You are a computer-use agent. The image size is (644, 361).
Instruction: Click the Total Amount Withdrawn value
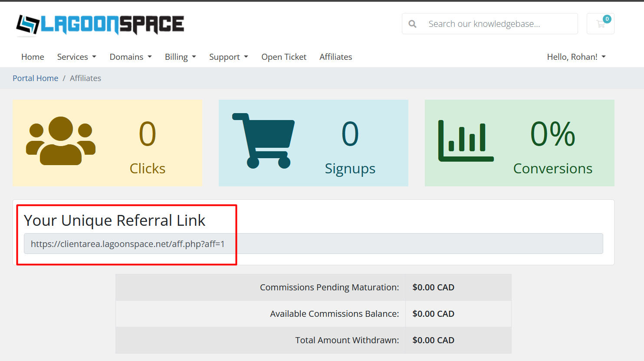[x=433, y=340]
